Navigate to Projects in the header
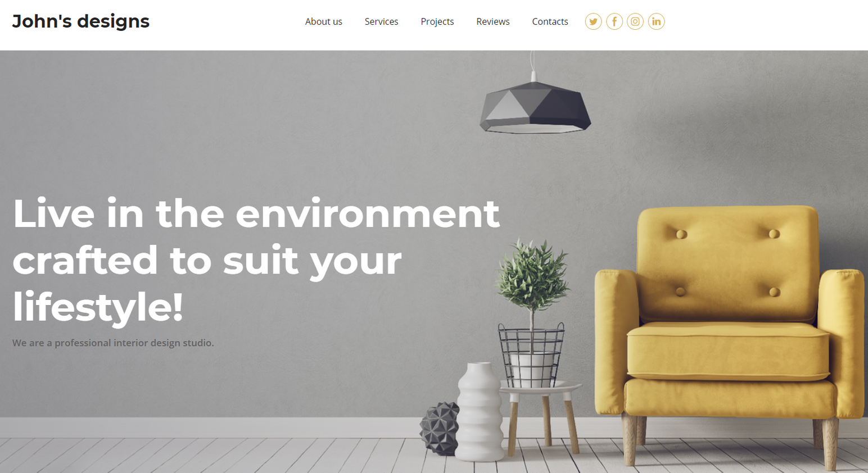 (x=437, y=21)
